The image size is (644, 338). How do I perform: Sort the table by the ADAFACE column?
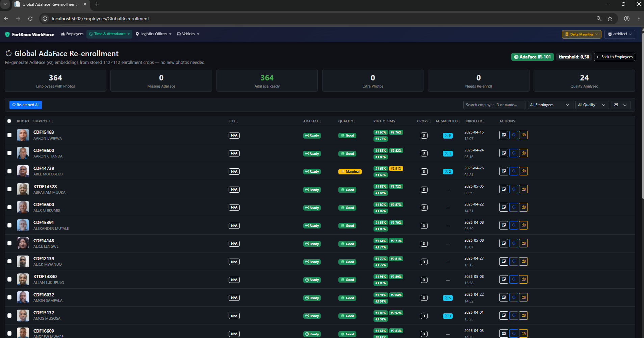[312, 121]
